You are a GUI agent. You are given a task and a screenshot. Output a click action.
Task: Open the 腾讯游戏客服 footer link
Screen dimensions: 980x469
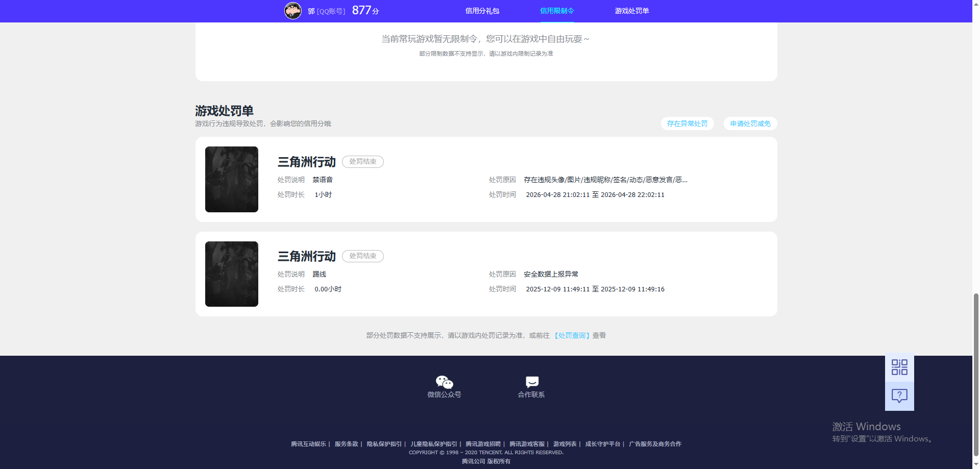pos(527,444)
